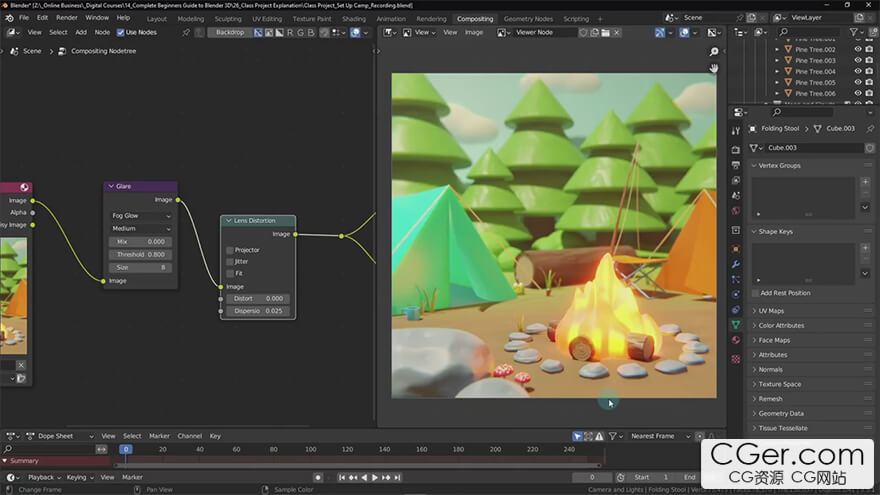Add a new vertex group
The height and width of the screenshot is (495, 880).
click(865, 182)
